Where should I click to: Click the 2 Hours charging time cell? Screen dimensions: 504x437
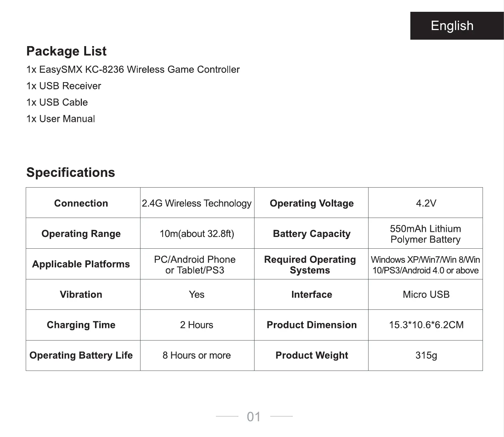point(197,325)
